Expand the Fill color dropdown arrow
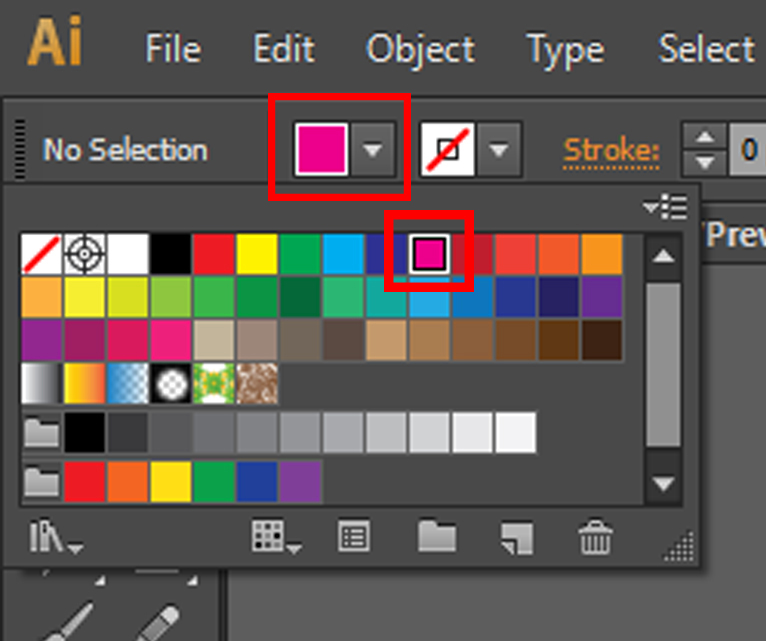The image size is (766, 641). (x=372, y=150)
